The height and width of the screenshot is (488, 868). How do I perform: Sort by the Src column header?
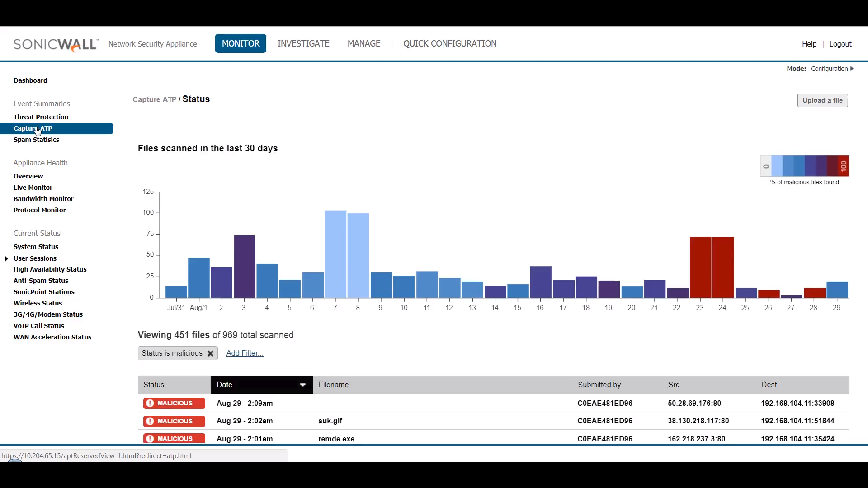point(709,385)
